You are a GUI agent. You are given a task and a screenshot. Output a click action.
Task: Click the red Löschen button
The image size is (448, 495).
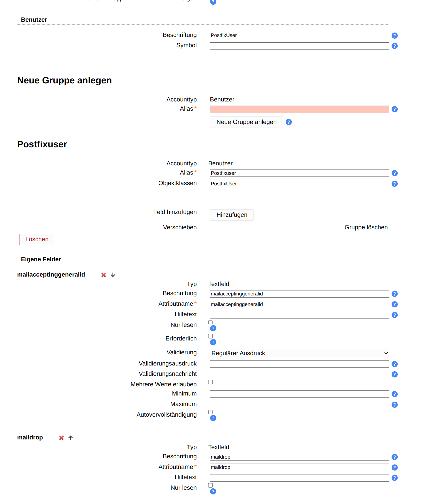pos(37,239)
